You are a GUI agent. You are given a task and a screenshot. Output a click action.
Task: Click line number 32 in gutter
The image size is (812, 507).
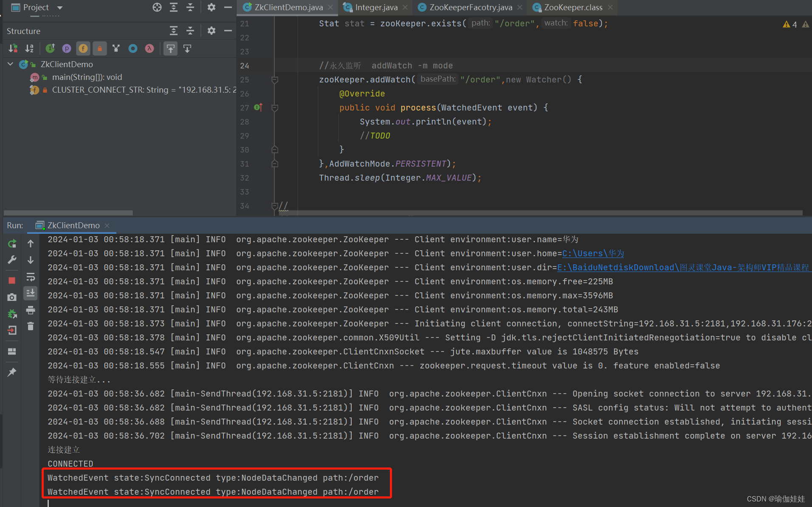(x=245, y=178)
